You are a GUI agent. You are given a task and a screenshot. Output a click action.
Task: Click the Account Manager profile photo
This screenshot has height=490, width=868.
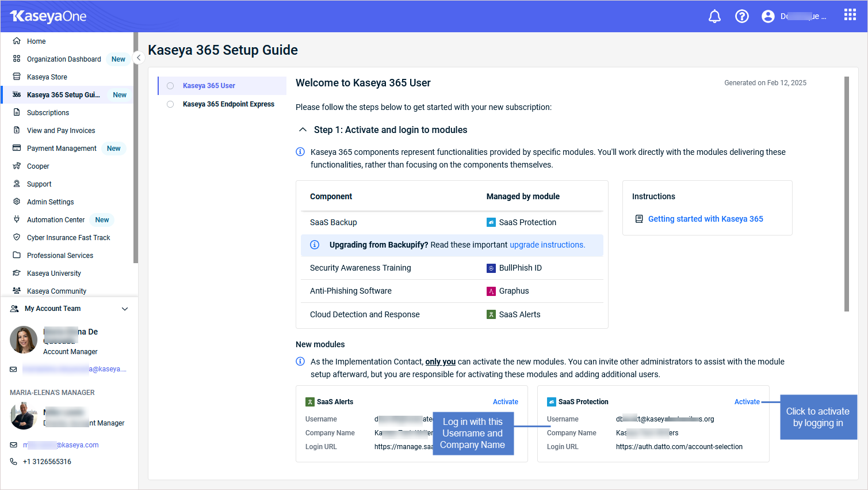coord(24,340)
